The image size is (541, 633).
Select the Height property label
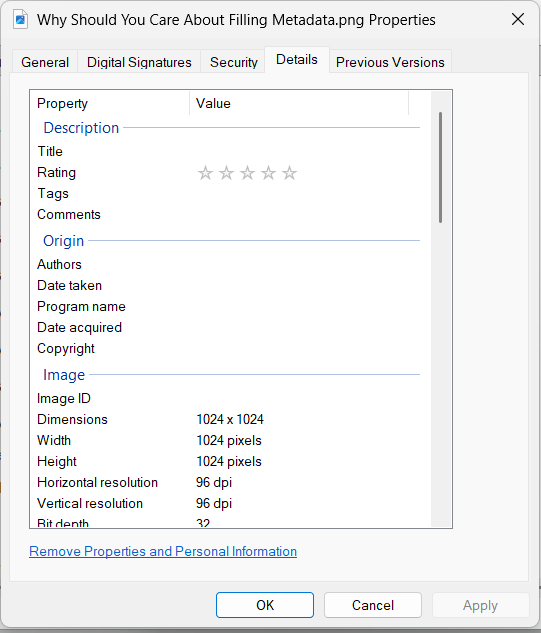57,461
